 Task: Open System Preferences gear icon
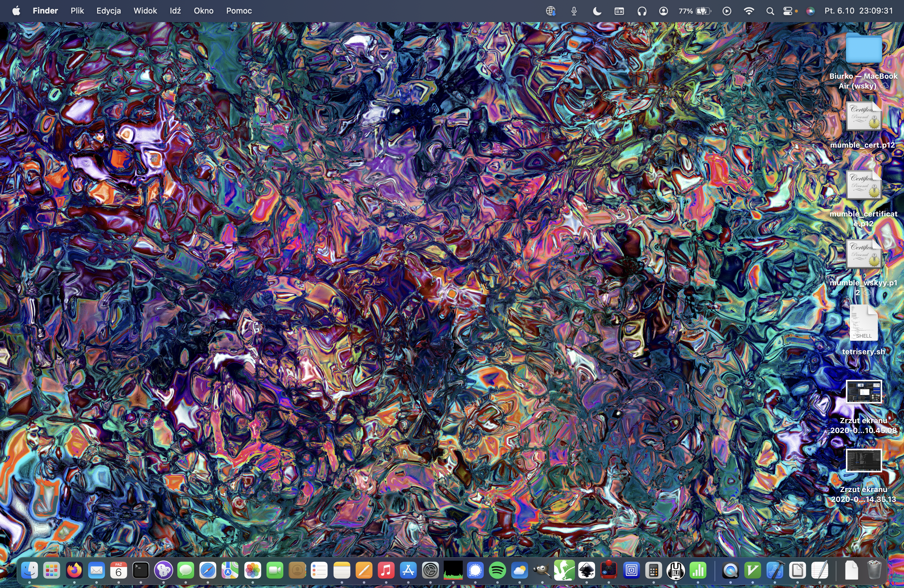(430, 570)
